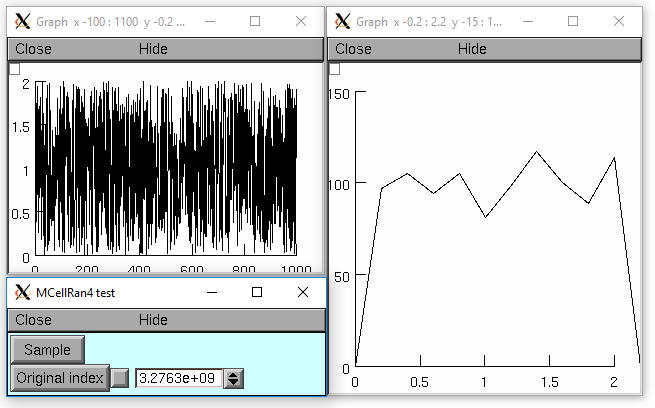This screenshot has width=655, height=408.
Task: Maximize the MCellRan4 test window
Action: [x=257, y=292]
